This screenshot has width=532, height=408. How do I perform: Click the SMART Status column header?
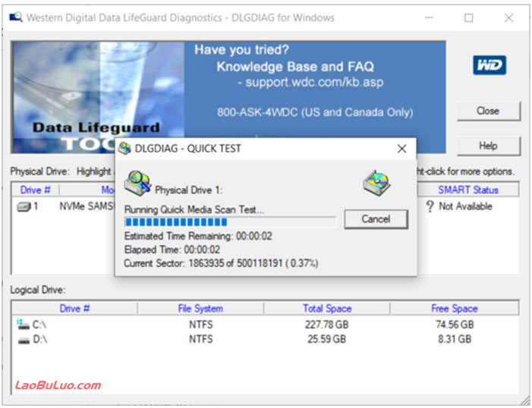468,190
